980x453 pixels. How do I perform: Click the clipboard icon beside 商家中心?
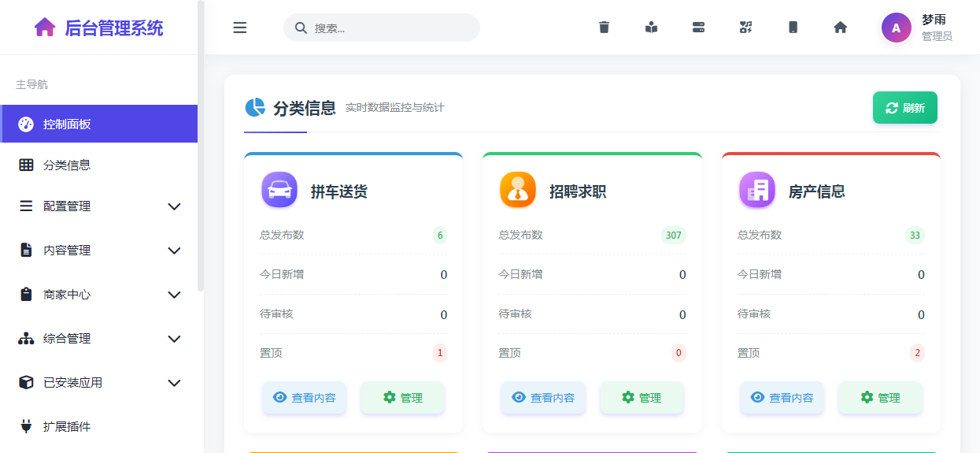26,294
